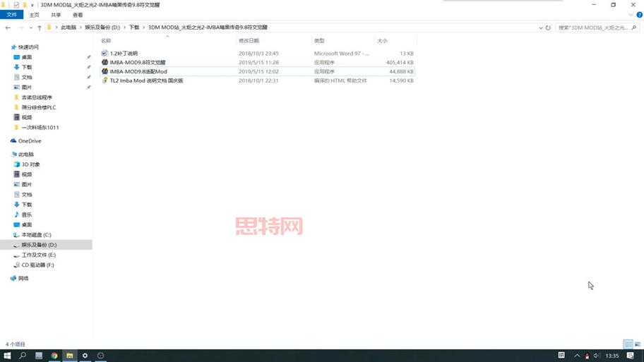The width and height of the screenshot is (644, 362).
Task: Switch to the 共享 ribbon tab
Action: coord(56,15)
